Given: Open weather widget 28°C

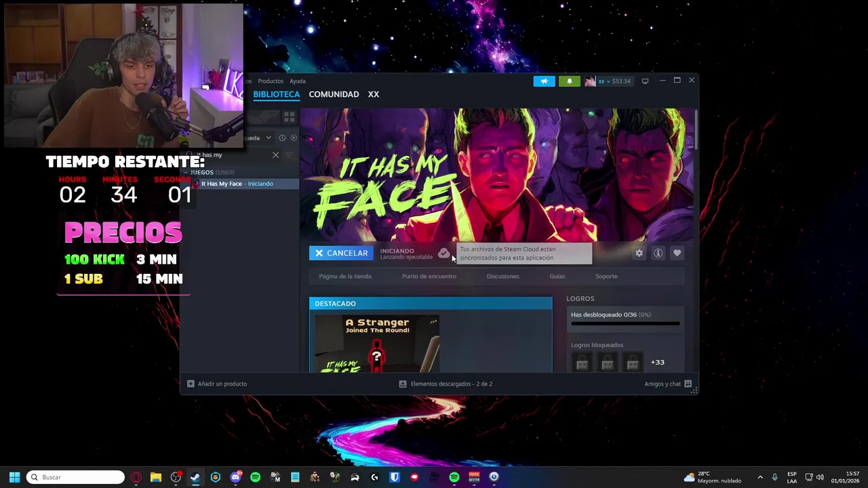Looking at the screenshot, I should click(713, 477).
